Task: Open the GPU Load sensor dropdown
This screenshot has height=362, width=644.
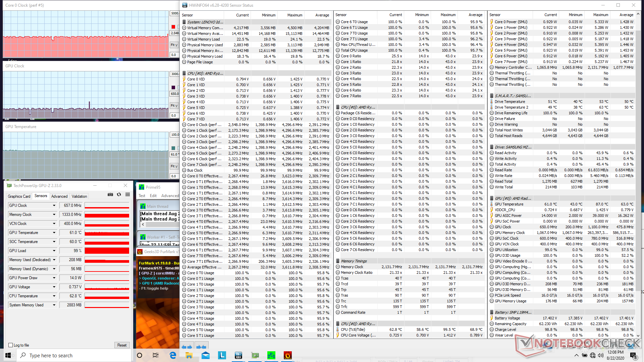Action: coord(54,251)
